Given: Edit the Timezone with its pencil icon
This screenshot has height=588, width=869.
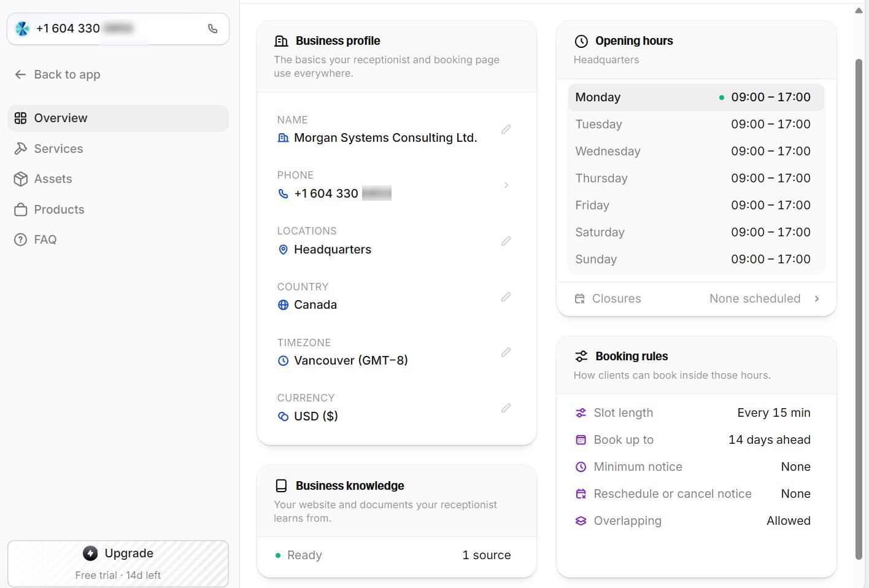Looking at the screenshot, I should coord(506,352).
